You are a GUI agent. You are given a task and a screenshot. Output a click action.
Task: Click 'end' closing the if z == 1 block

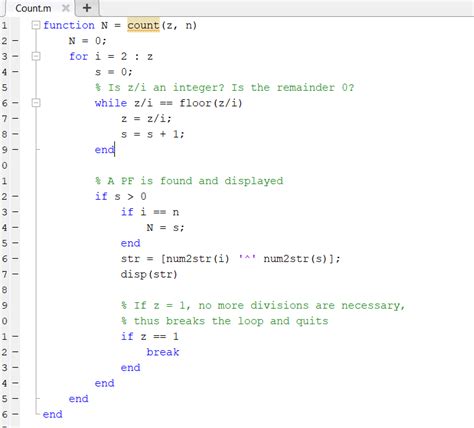coord(130,368)
